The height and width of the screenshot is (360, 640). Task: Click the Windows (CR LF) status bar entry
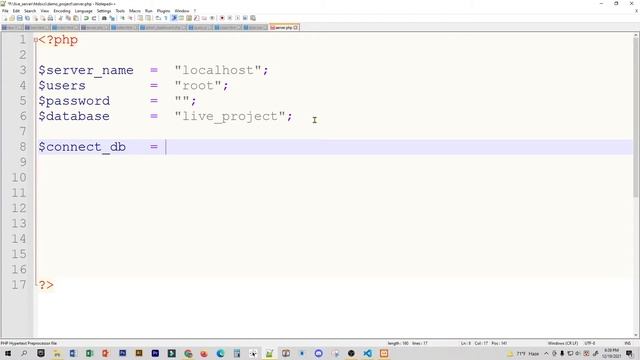(x=562, y=343)
